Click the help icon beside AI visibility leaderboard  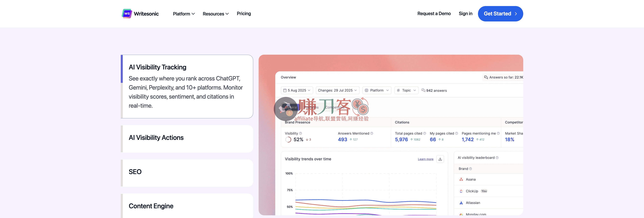(x=497, y=157)
